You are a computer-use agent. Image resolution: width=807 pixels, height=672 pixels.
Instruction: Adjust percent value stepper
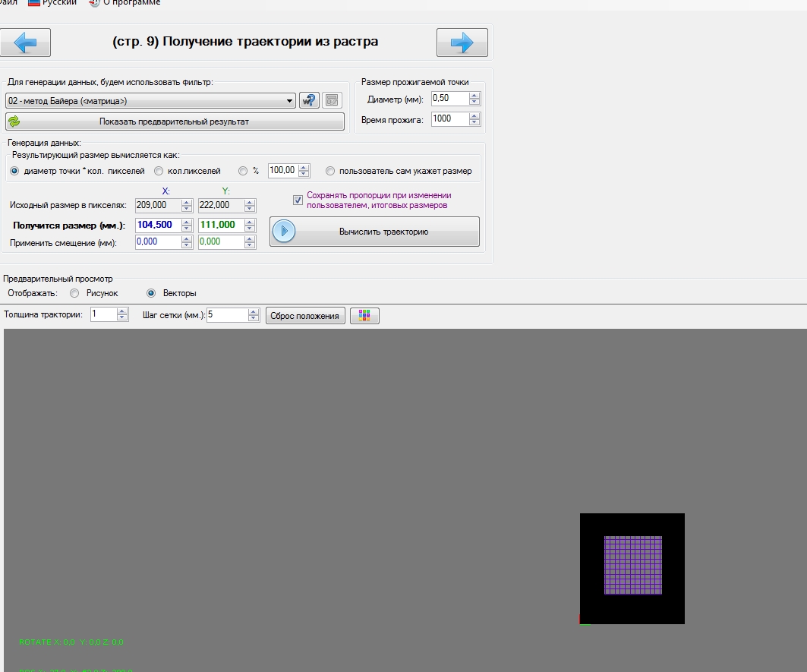pyautogui.click(x=304, y=170)
